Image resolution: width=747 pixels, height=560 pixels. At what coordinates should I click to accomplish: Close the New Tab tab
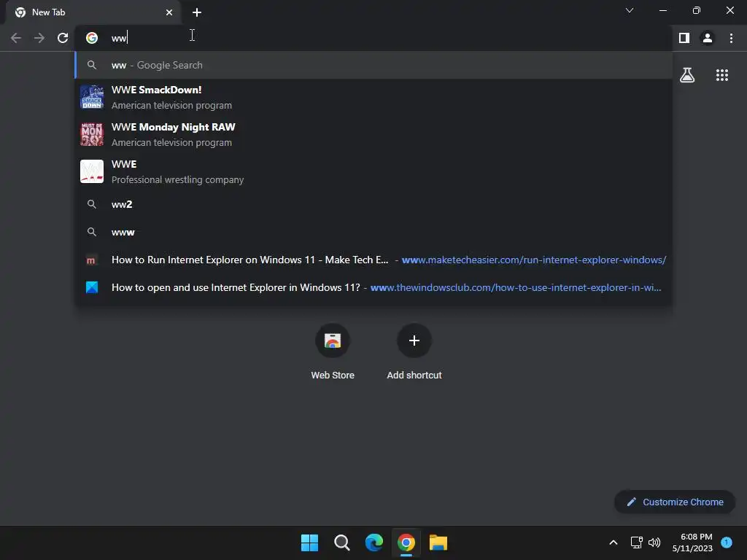pos(169,12)
